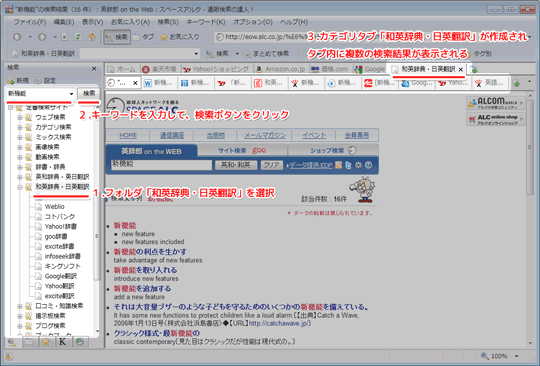
Task: Click the back navigation arrow icon
Action: (17, 37)
